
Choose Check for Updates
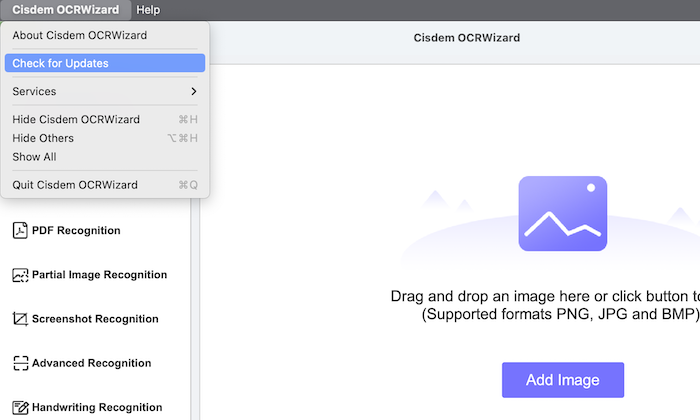pyautogui.click(x=61, y=63)
